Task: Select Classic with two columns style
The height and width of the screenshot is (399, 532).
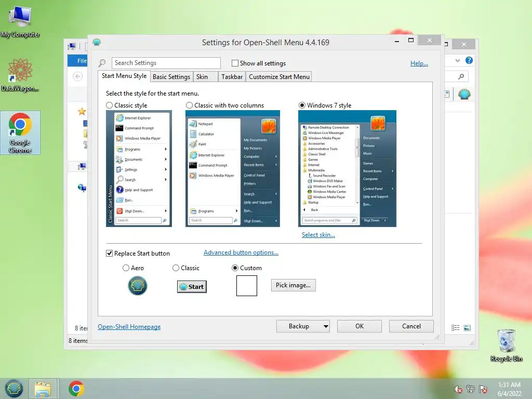Action: coord(189,105)
